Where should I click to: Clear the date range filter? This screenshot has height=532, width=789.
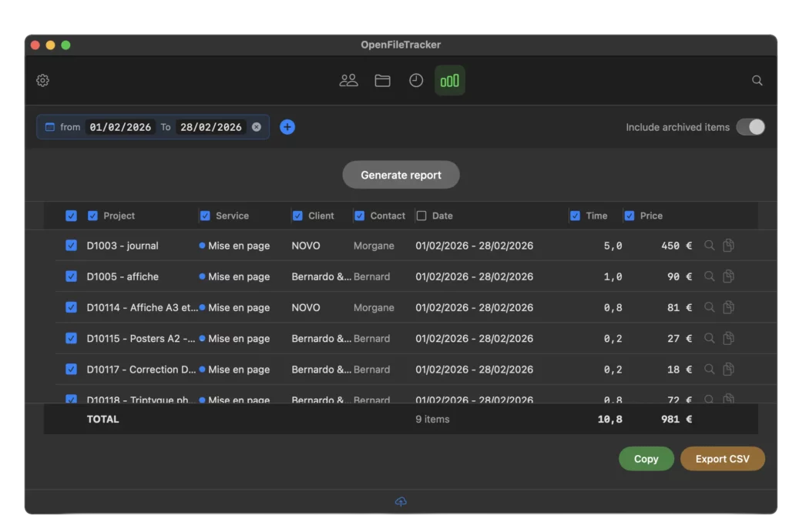(257, 127)
